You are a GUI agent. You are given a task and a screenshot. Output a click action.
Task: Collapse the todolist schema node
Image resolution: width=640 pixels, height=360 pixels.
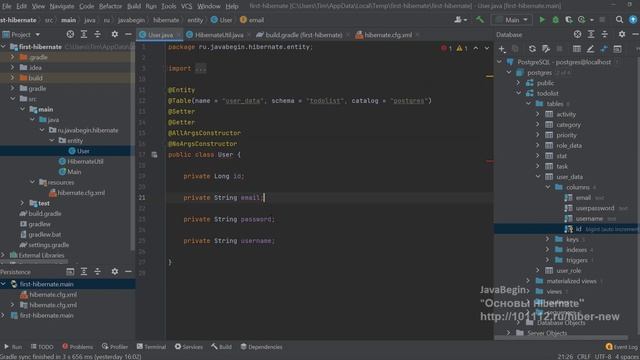tap(518, 93)
